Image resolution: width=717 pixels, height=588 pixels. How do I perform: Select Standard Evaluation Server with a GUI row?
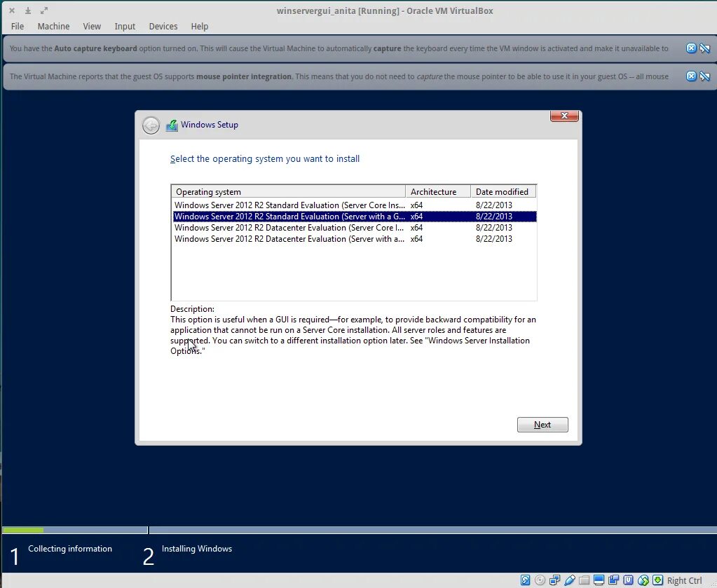pyautogui.click(x=355, y=217)
